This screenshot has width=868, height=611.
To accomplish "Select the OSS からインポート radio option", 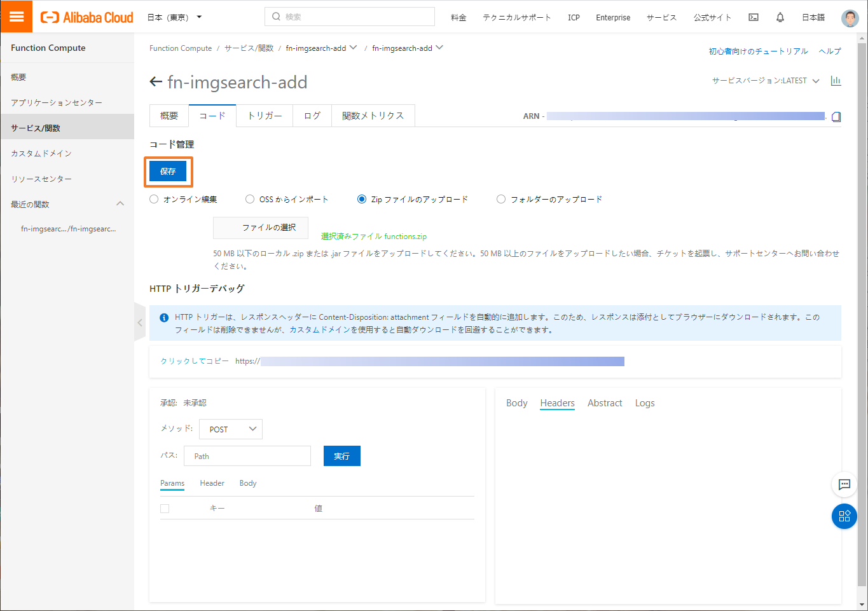I will tap(250, 199).
